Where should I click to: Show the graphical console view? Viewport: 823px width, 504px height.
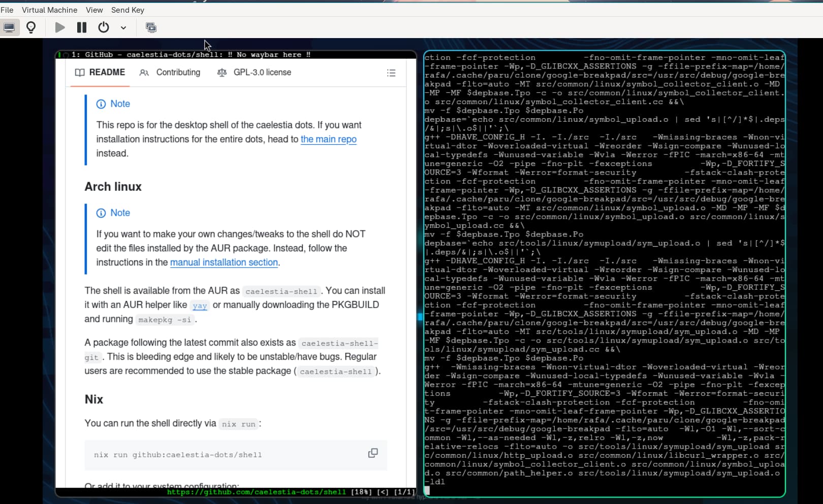coord(9,27)
